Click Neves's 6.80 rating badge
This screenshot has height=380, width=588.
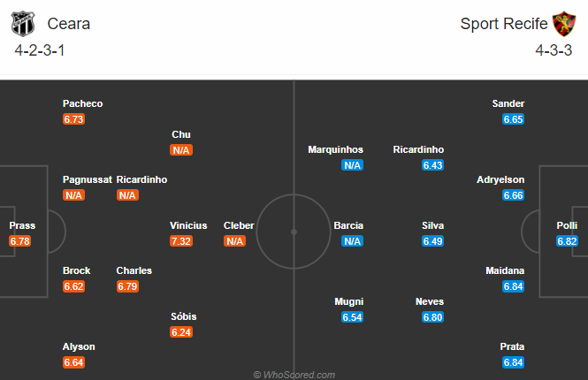click(x=433, y=317)
